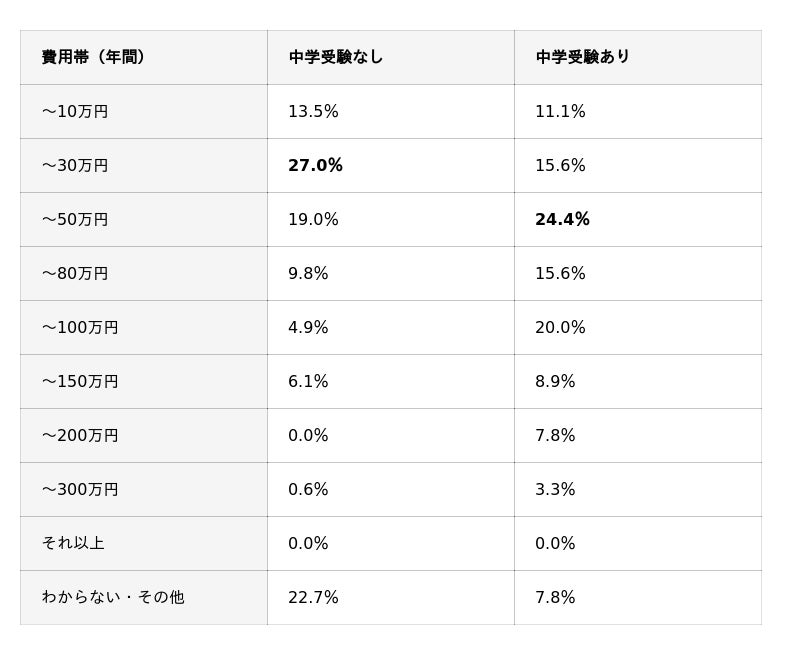Select the 〜10万円 row label
800x655 pixels.
click(x=75, y=112)
